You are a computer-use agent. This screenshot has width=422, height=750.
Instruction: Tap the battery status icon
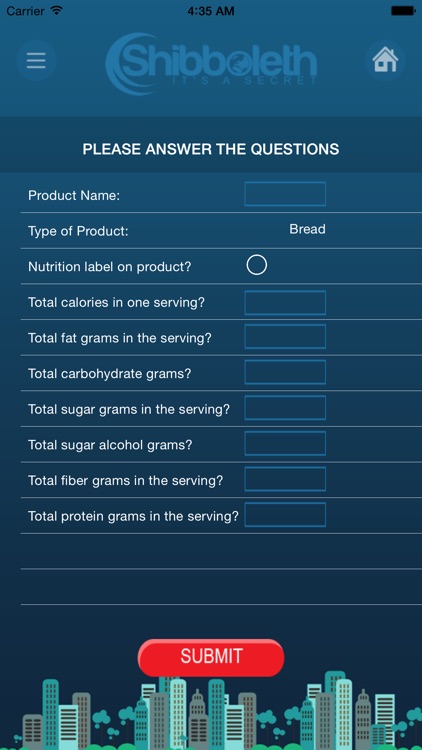(x=403, y=11)
